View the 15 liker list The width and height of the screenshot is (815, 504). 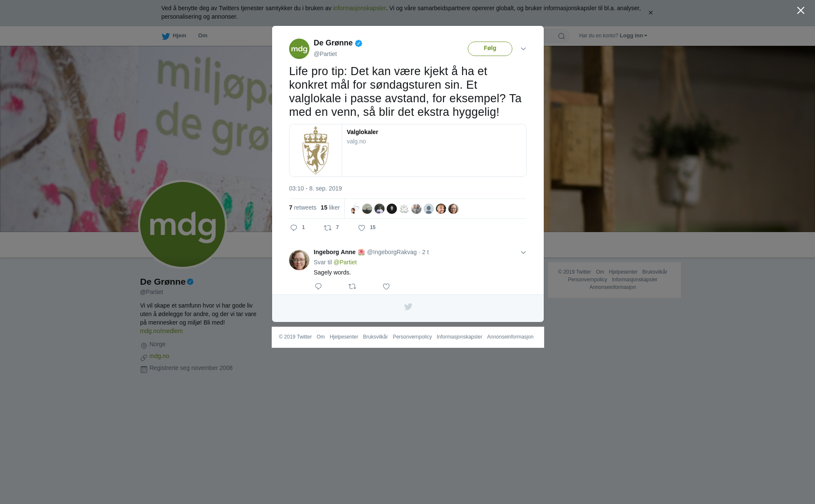point(330,207)
